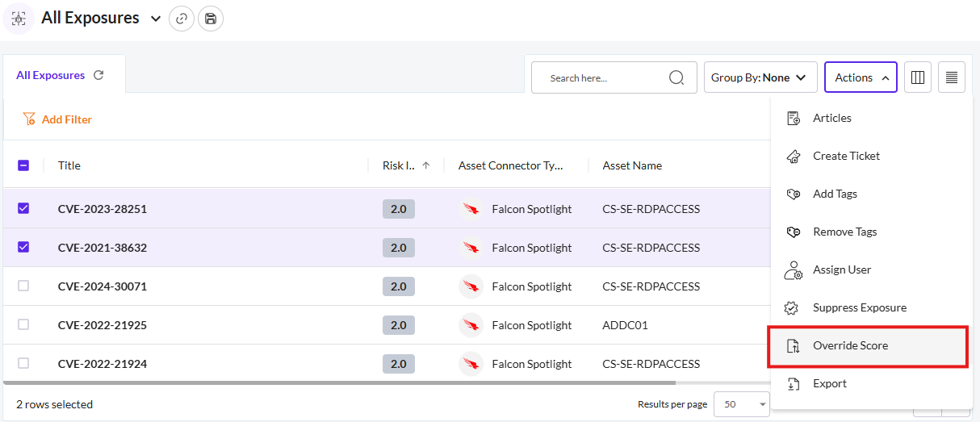
Task: Open the column chooser icon
Action: [918, 77]
